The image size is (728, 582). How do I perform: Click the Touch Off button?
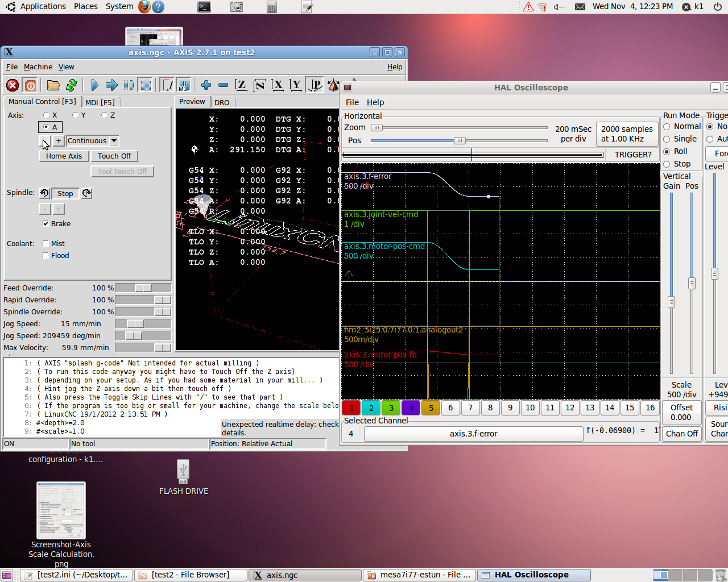[x=114, y=156]
